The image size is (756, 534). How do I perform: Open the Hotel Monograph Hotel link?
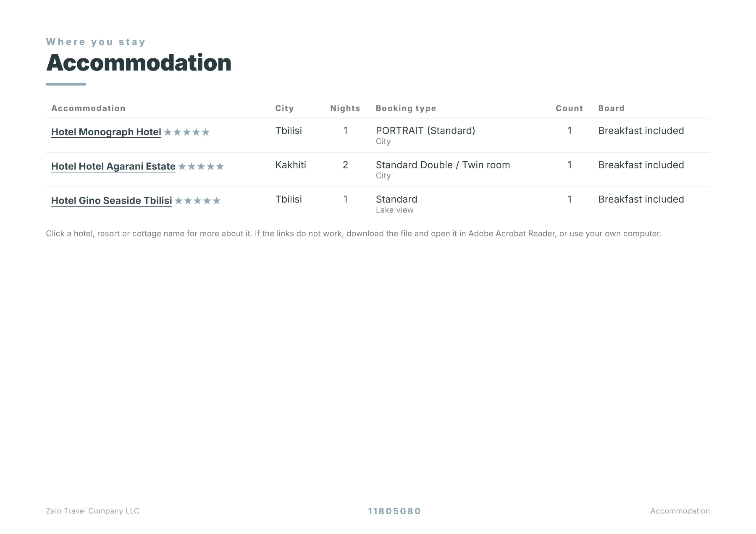point(106,132)
